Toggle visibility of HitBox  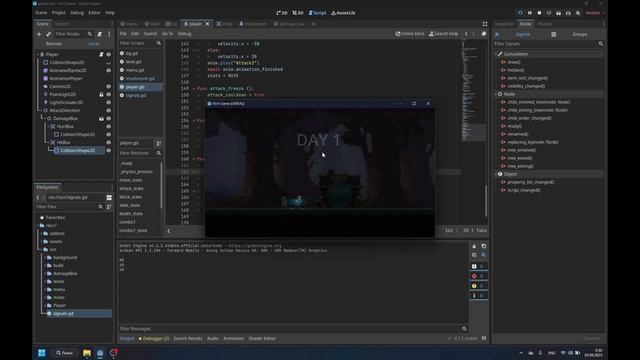[109, 142]
